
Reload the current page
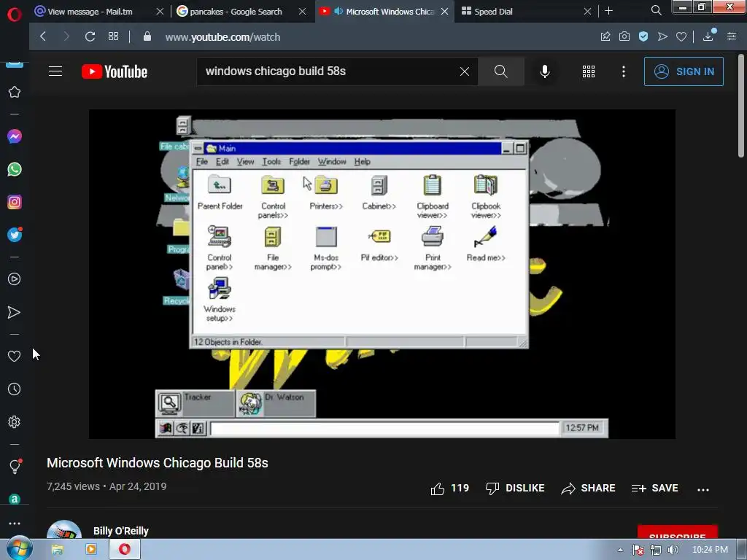pyautogui.click(x=90, y=36)
